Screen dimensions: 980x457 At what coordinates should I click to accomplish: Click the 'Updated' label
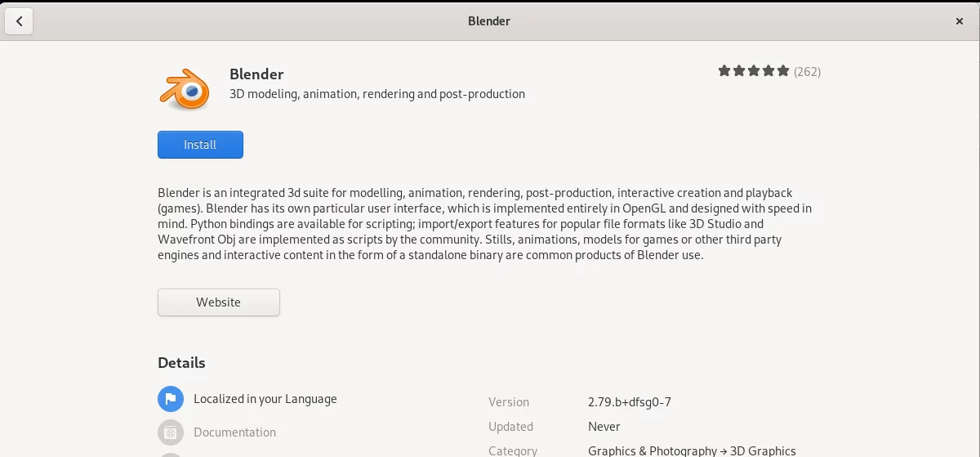511,427
